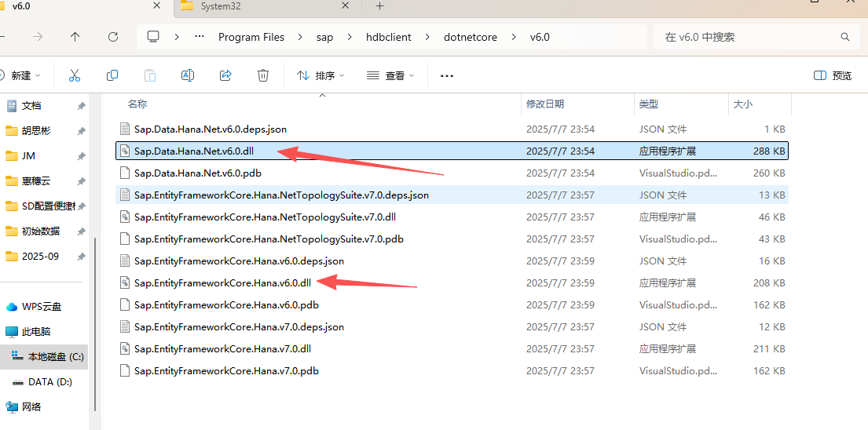Expand chevron after hdbclient breadcrumb
This screenshot has width=868, height=430.
pos(428,37)
